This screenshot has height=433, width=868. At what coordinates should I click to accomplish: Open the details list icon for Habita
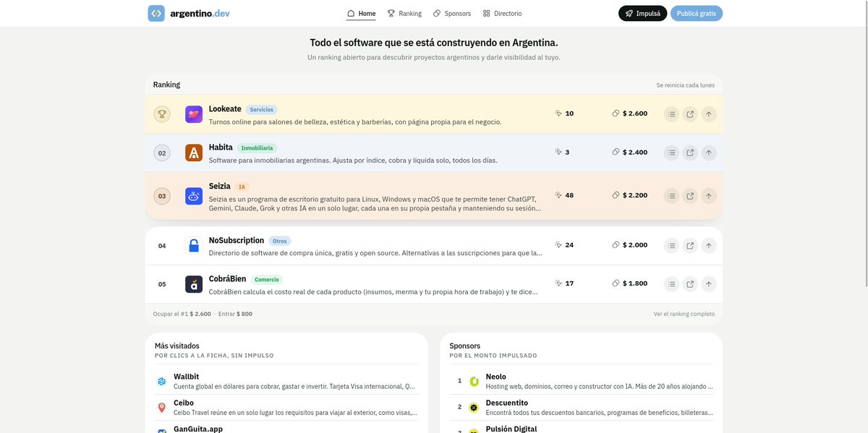point(671,153)
